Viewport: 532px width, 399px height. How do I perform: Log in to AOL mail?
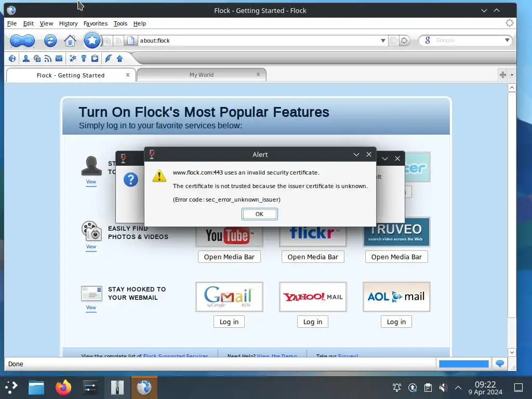click(396, 322)
